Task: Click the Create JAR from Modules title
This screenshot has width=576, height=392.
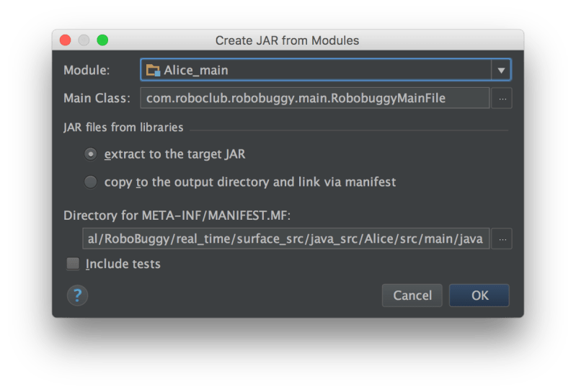Action: click(x=287, y=40)
